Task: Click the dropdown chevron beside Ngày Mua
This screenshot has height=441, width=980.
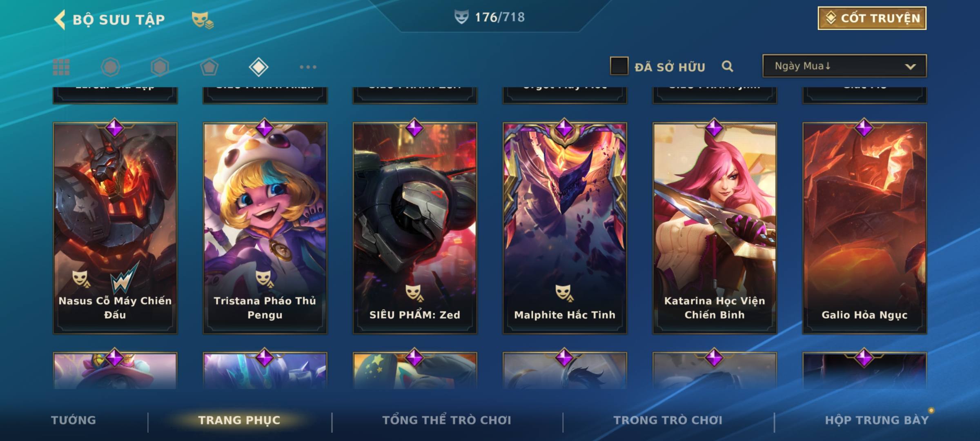Action: coord(910,67)
